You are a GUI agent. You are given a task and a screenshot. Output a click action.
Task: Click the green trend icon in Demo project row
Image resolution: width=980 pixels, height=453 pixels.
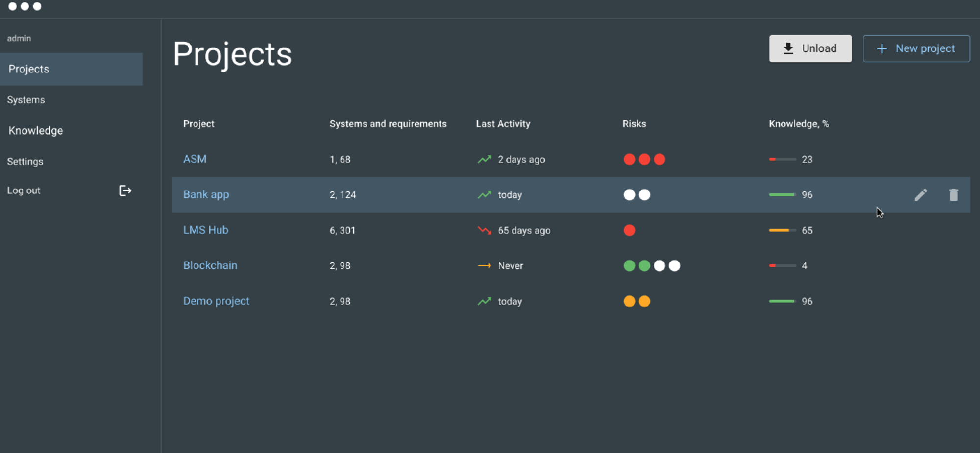pos(484,302)
